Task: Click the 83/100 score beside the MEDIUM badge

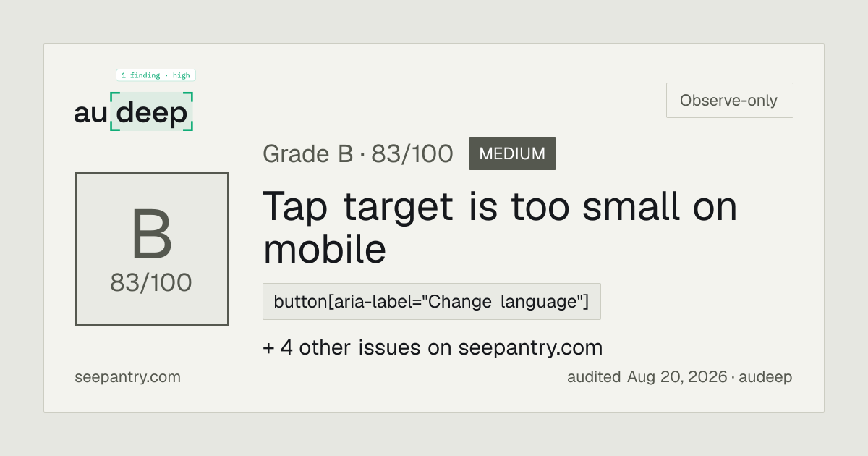Action: pos(412,154)
